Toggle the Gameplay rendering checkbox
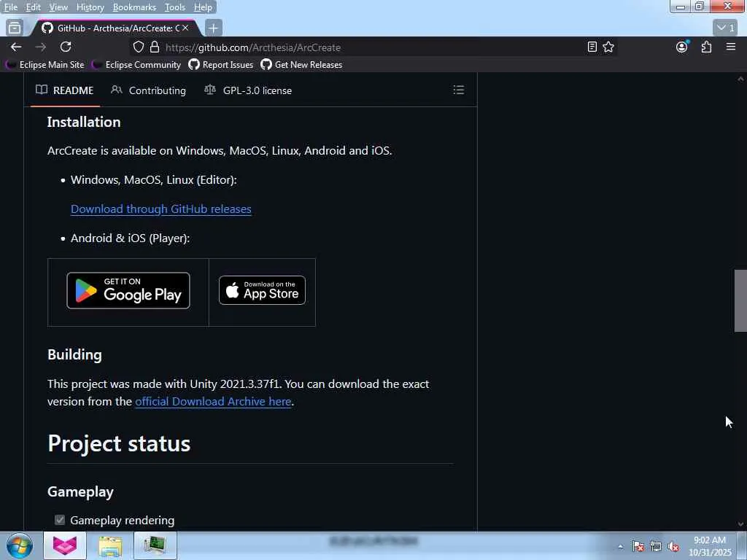Screen dimensions: 747x560 [60, 519]
